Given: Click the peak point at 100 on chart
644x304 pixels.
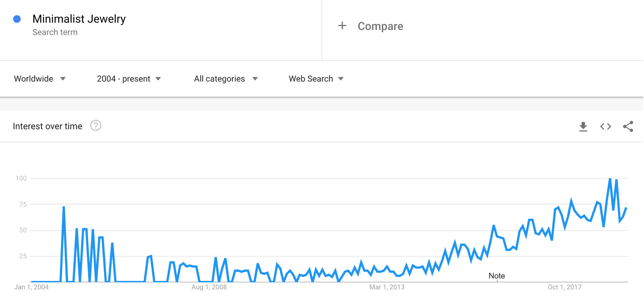Looking at the screenshot, I should (x=610, y=178).
